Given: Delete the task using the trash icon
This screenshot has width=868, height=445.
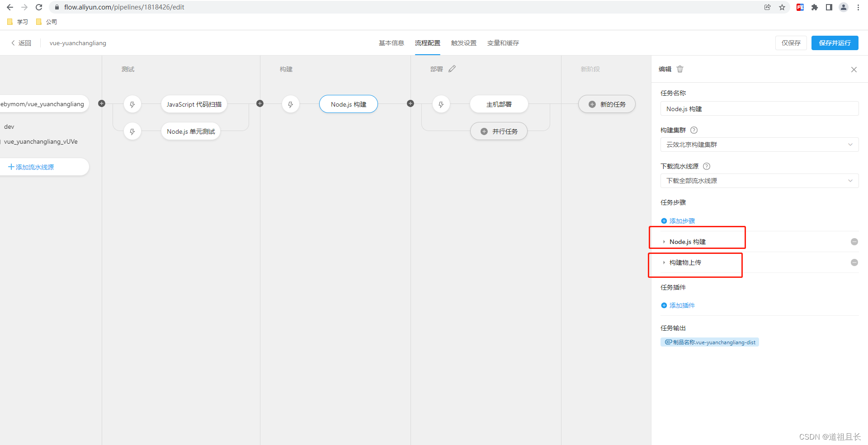Looking at the screenshot, I should click(680, 69).
